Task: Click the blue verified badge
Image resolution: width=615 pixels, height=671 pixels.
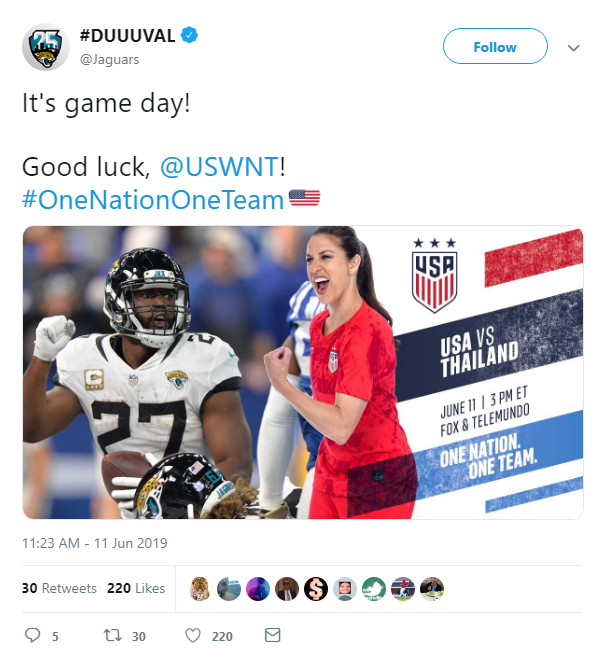Action: tap(189, 35)
